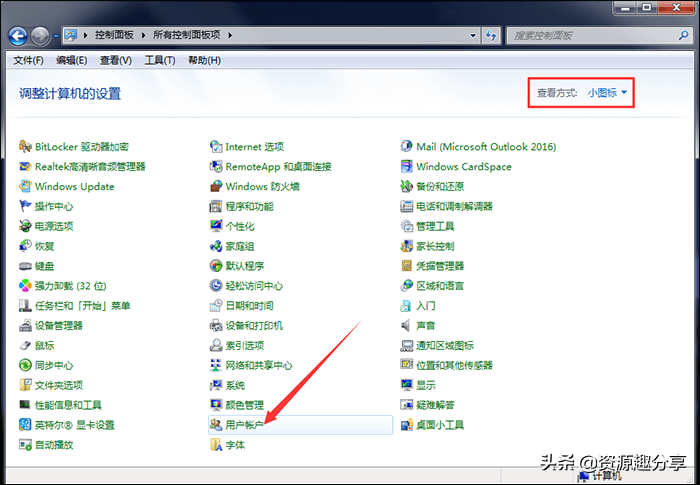Open the 编辑(E) menu
The height and width of the screenshot is (485, 700).
72,60
